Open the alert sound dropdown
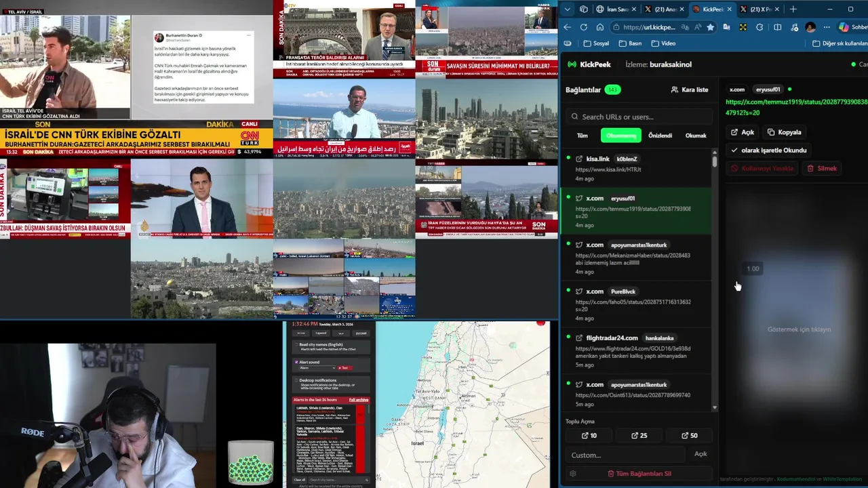 [317, 368]
